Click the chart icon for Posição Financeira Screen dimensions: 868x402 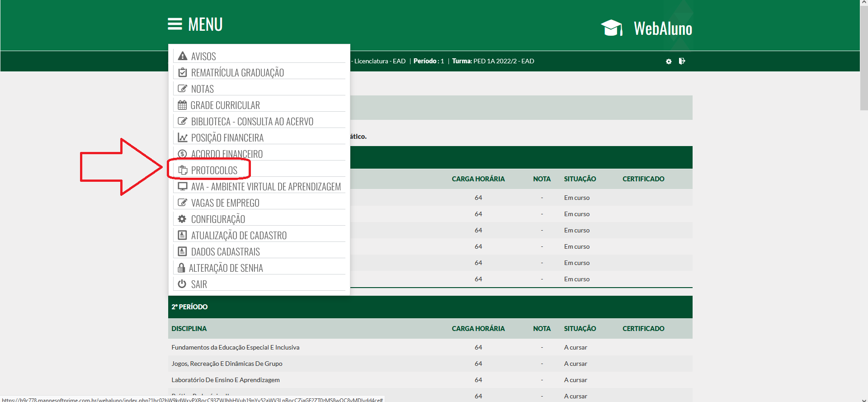click(183, 137)
